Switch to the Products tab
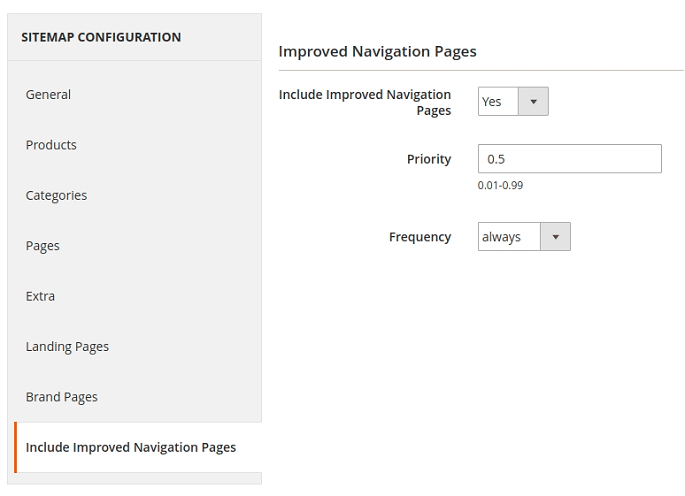The image size is (685, 496). pyautogui.click(x=51, y=145)
